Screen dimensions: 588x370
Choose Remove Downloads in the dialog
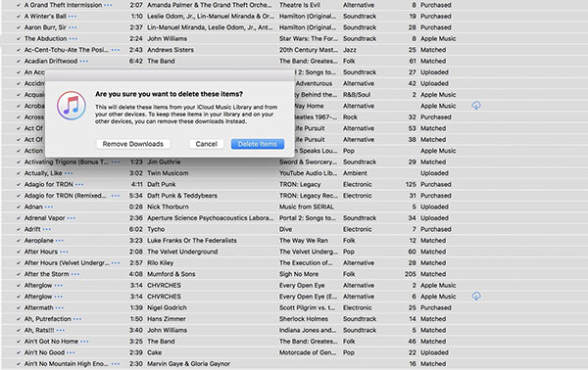coord(133,144)
